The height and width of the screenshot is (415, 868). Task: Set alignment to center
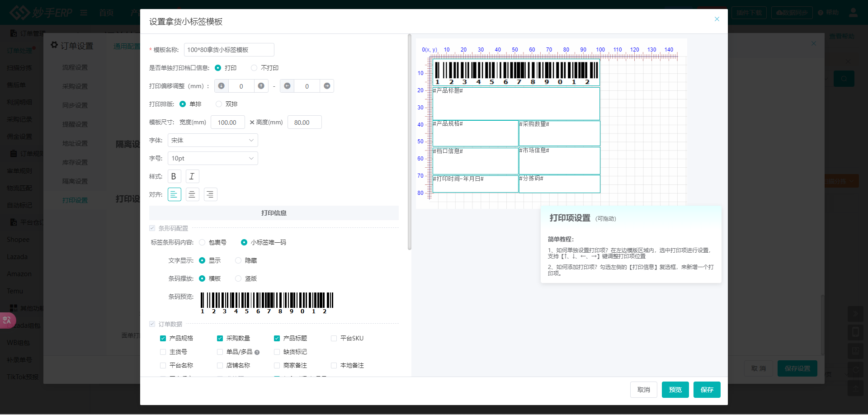192,194
